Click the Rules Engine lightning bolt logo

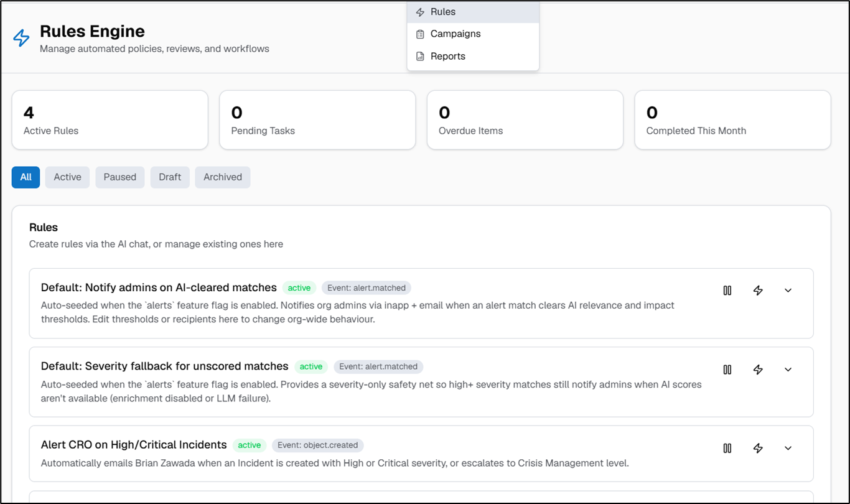click(21, 39)
